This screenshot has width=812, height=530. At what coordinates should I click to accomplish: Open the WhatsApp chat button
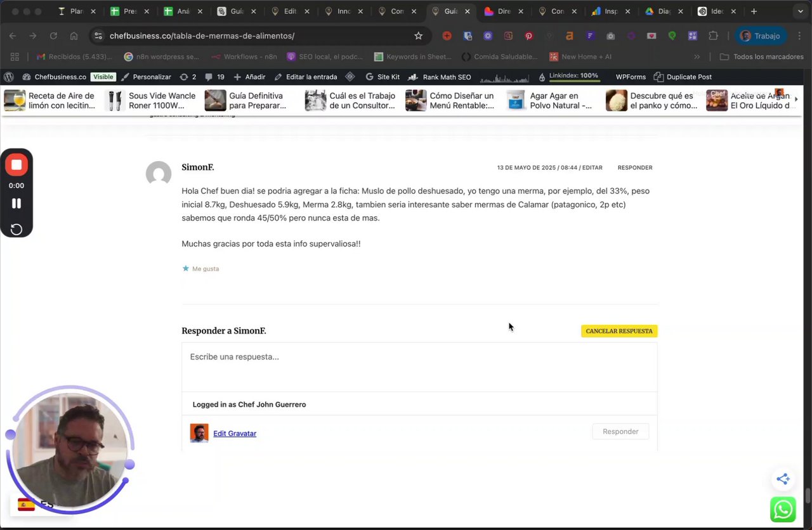pyautogui.click(x=783, y=510)
